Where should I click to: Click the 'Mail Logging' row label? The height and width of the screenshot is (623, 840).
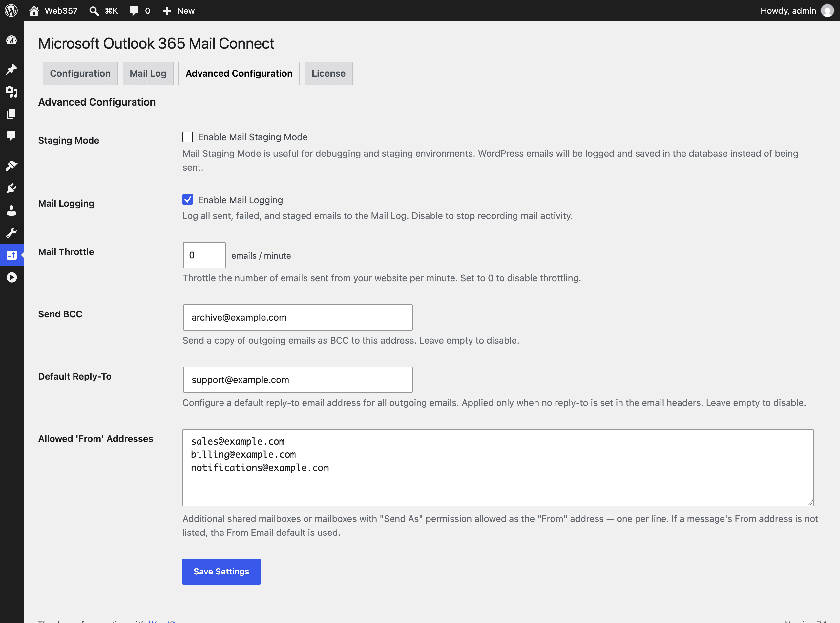pos(66,203)
